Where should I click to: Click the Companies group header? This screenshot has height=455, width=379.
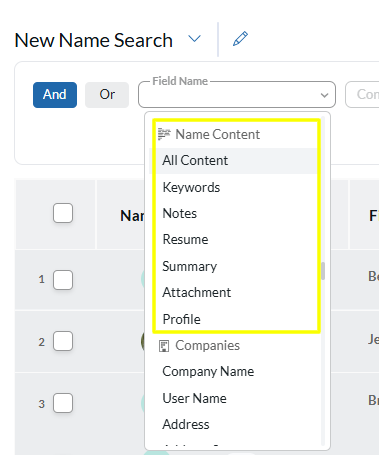pyautogui.click(x=207, y=346)
